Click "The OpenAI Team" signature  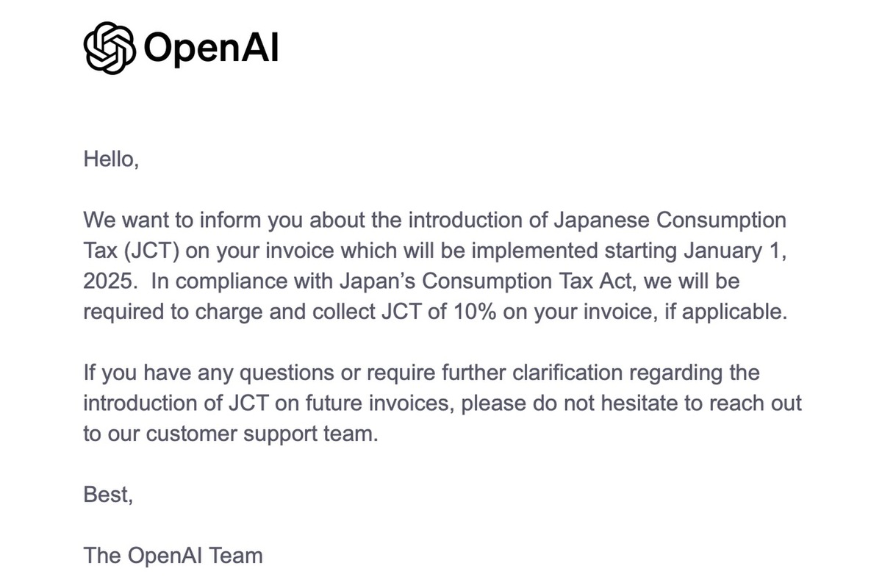[173, 555]
